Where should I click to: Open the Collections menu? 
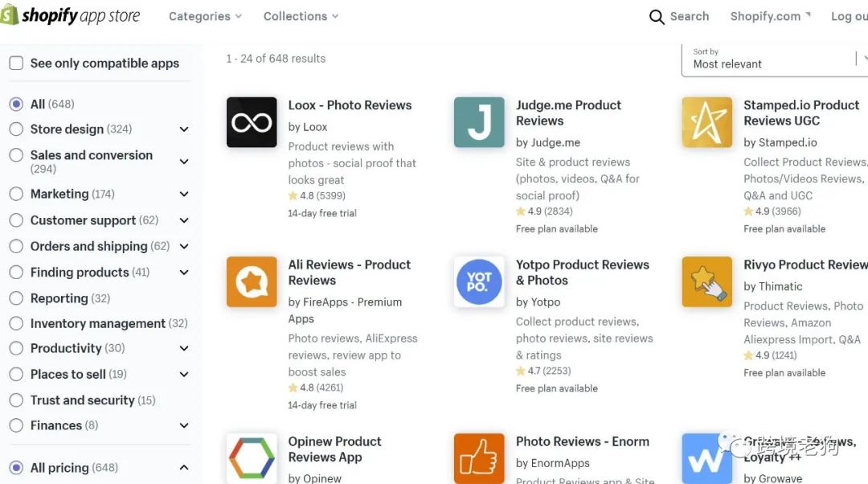click(x=301, y=17)
